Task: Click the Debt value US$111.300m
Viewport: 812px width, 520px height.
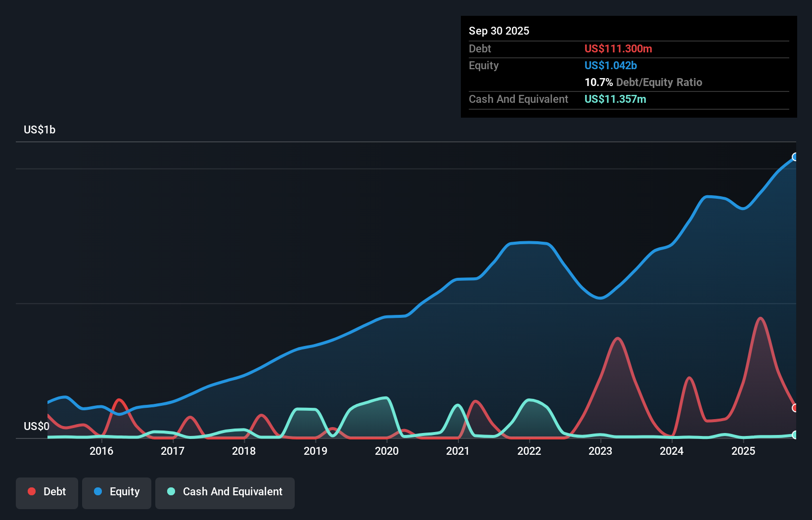Action: 618,48
